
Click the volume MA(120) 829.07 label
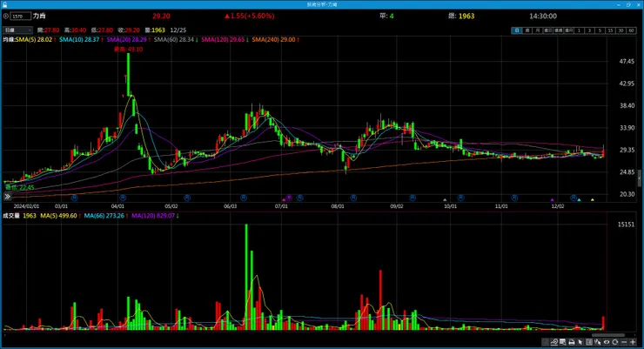click(153, 216)
